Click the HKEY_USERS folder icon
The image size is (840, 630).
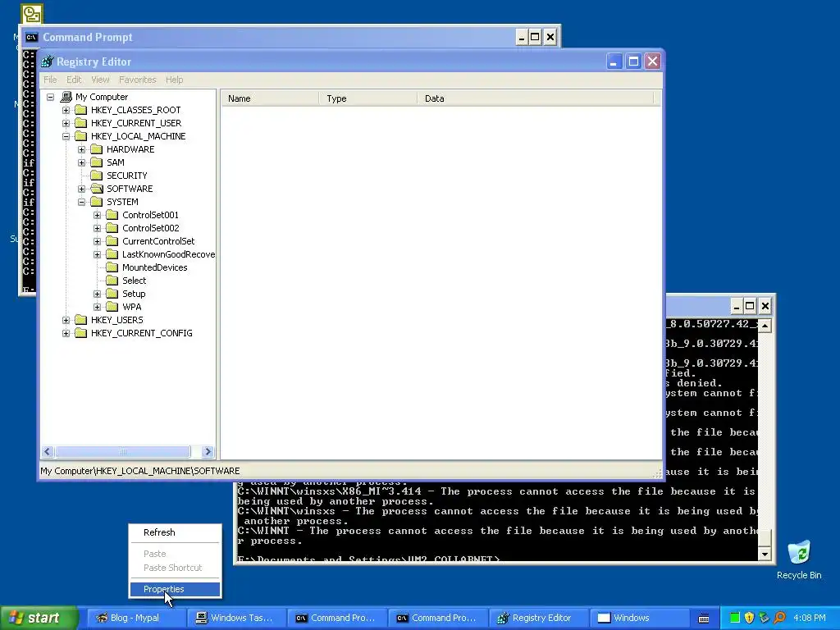coord(81,320)
